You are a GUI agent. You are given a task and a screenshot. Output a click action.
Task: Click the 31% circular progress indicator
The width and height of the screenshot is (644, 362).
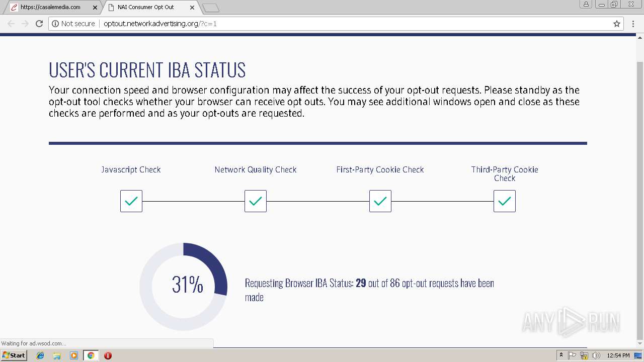click(184, 287)
